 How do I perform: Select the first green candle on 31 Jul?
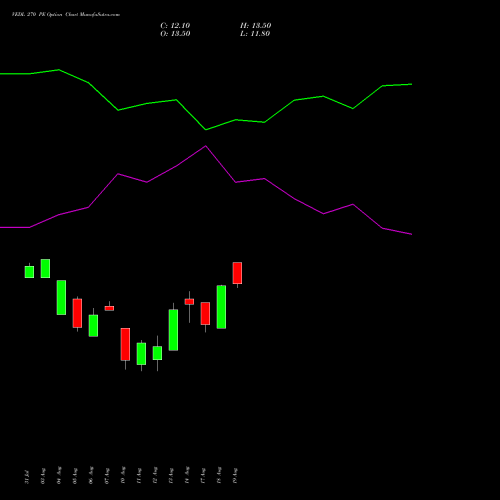(x=29, y=272)
